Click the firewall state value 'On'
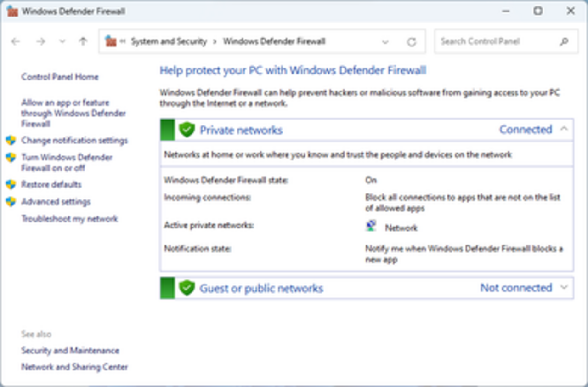The height and width of the screenshot is (387, 588). coord(371,181)
